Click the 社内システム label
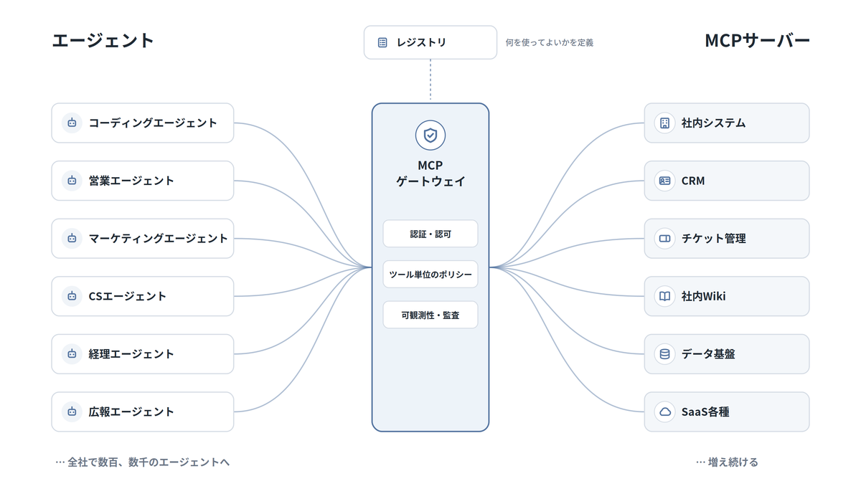This screenshot has height=504, width=861. coord(714,123)
